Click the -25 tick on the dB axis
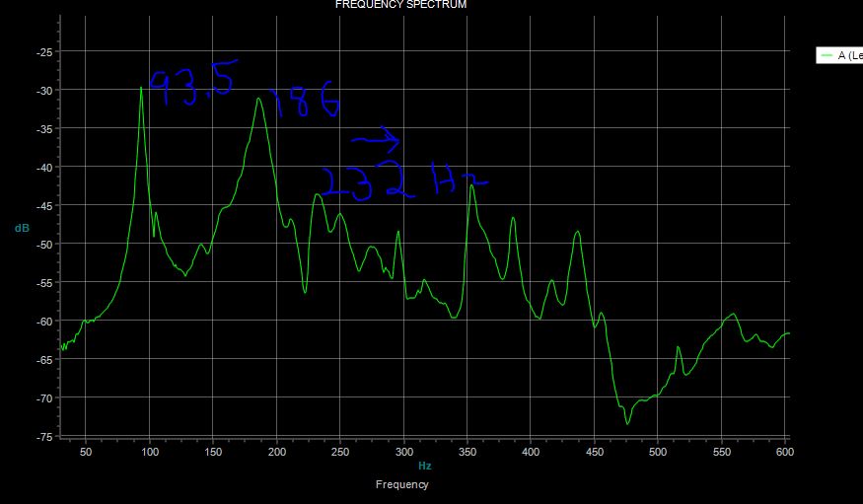This screenshot has height=504, width=863. [x=44, y=51]
